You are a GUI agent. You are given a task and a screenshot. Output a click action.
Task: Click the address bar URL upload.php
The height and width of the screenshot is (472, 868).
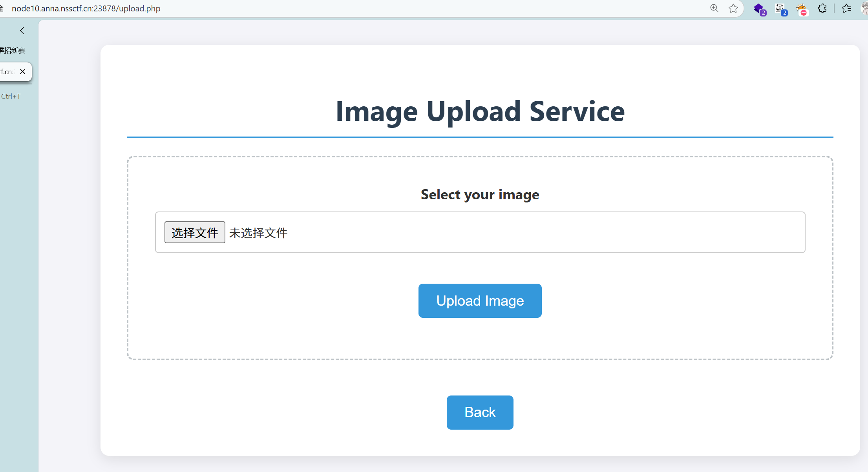click(86, 8)
